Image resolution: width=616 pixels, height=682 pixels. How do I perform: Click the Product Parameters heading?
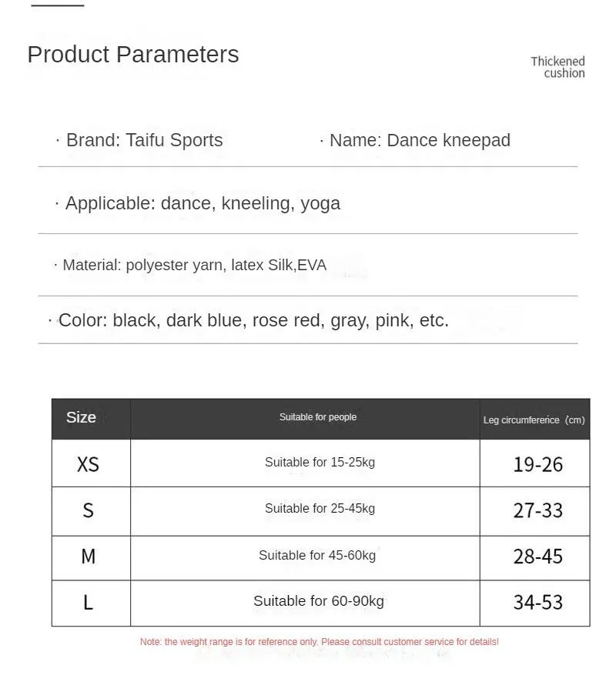coord(133,55)
